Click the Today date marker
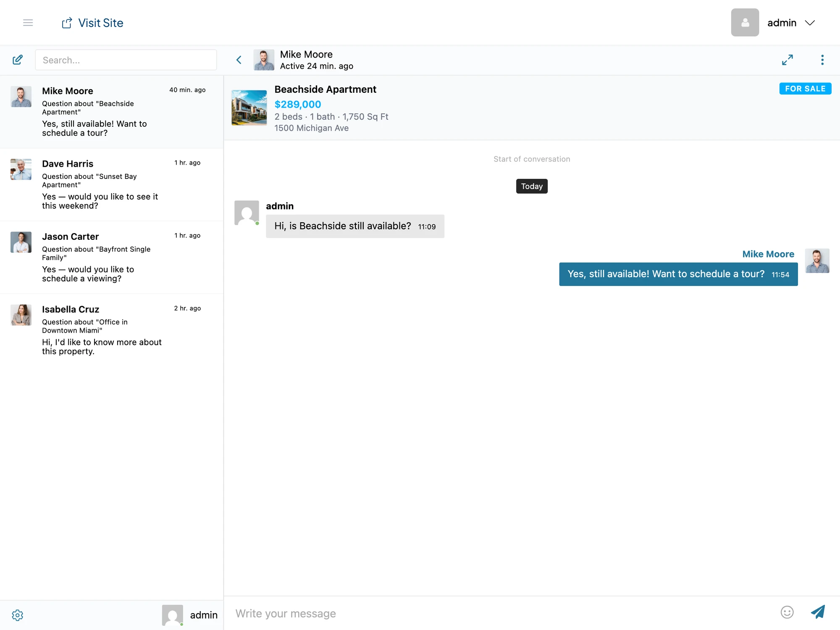840x630 pixels. [x=532, y=186]
